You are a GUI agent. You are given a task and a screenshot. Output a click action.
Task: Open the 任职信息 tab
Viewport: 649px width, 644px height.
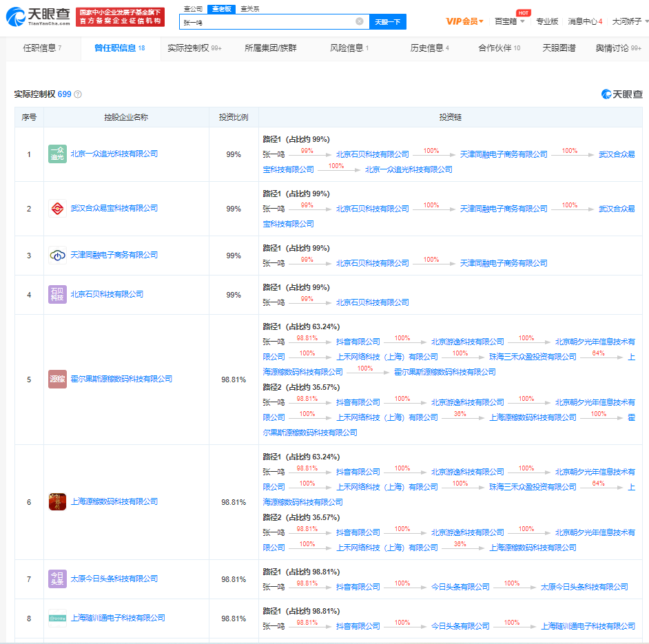(42, 48)
